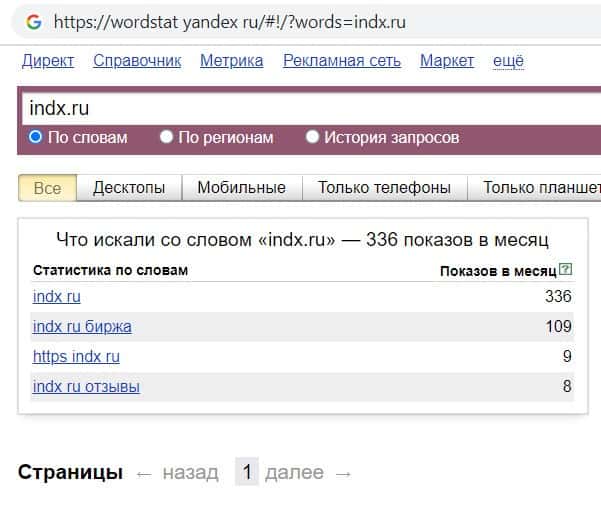601x519 pixels.
Task: Click the browser address bar URL
Action: [x=230, y=21]
